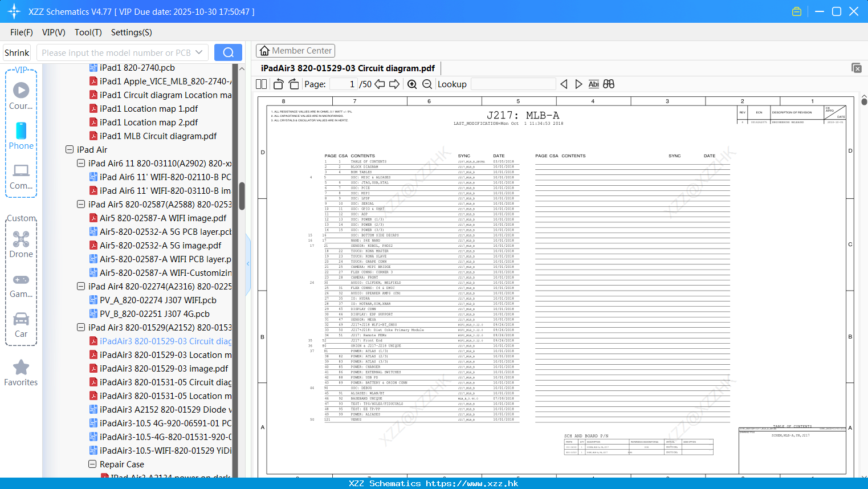Select the Computer category in sidebar
868x489 pixels.
21,177
